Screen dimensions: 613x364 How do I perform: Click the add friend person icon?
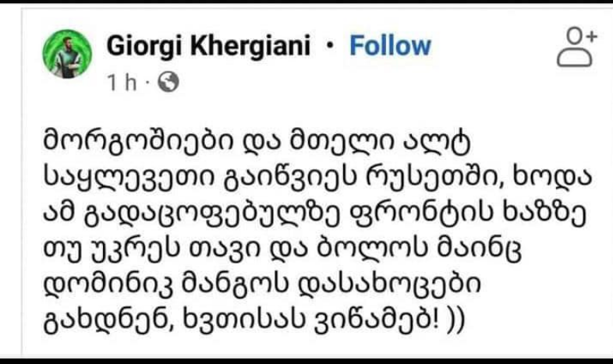(577, 48)
